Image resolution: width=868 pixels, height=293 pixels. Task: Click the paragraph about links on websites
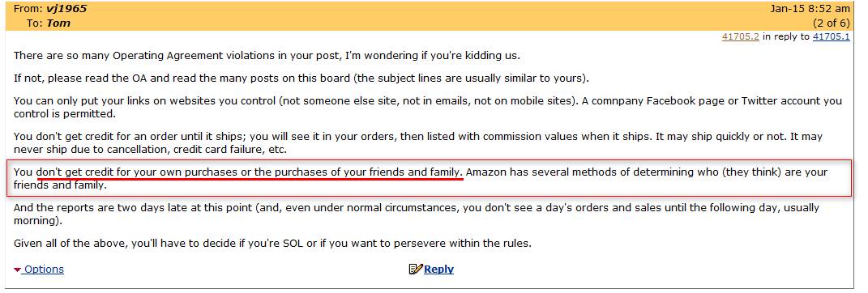pyautogui.click(x=427, y=108)
